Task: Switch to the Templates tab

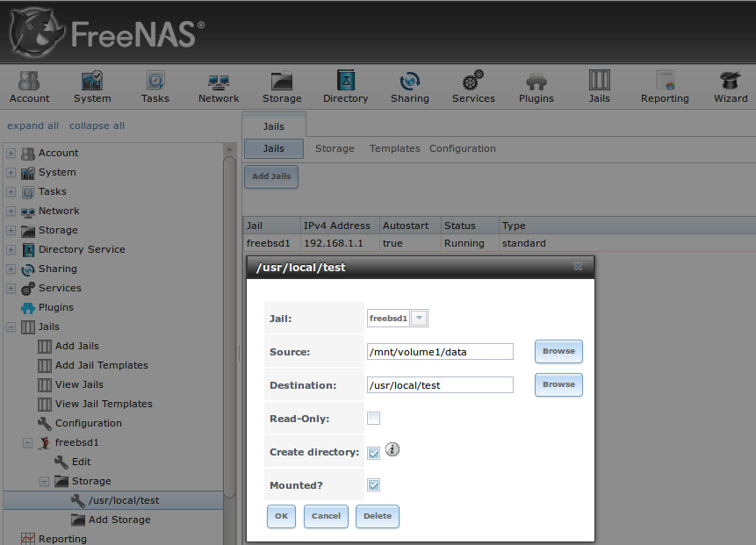Action: (394, 148)
